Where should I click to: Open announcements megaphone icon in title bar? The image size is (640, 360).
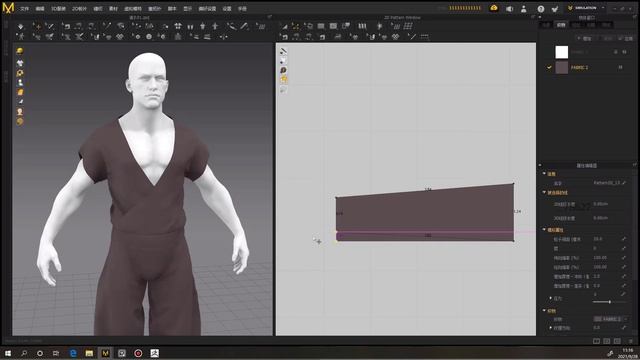tap(509, 9)
